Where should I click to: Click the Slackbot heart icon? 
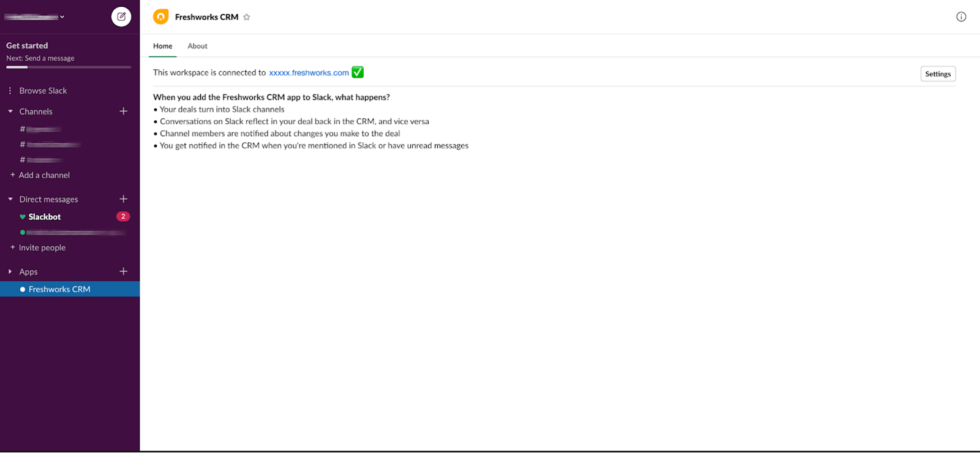pyautogui.click(x=23, y=217)
